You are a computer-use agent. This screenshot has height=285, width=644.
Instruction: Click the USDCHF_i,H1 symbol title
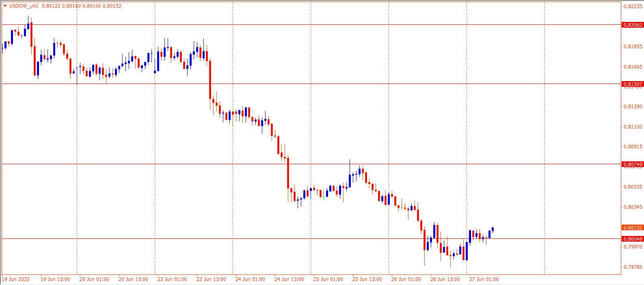24,6
